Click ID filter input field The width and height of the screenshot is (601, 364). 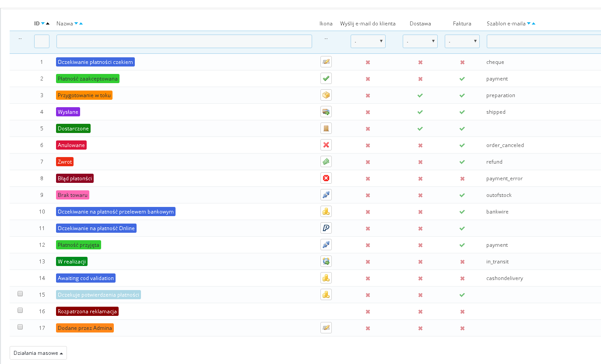click(x=42, y=42)
